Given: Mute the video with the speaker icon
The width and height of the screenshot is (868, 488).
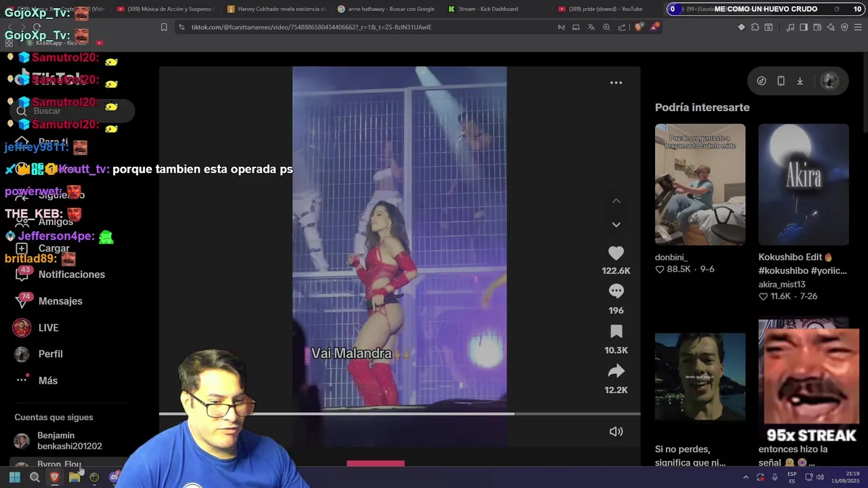Looking at the screenshot, I should pos(616,431).
